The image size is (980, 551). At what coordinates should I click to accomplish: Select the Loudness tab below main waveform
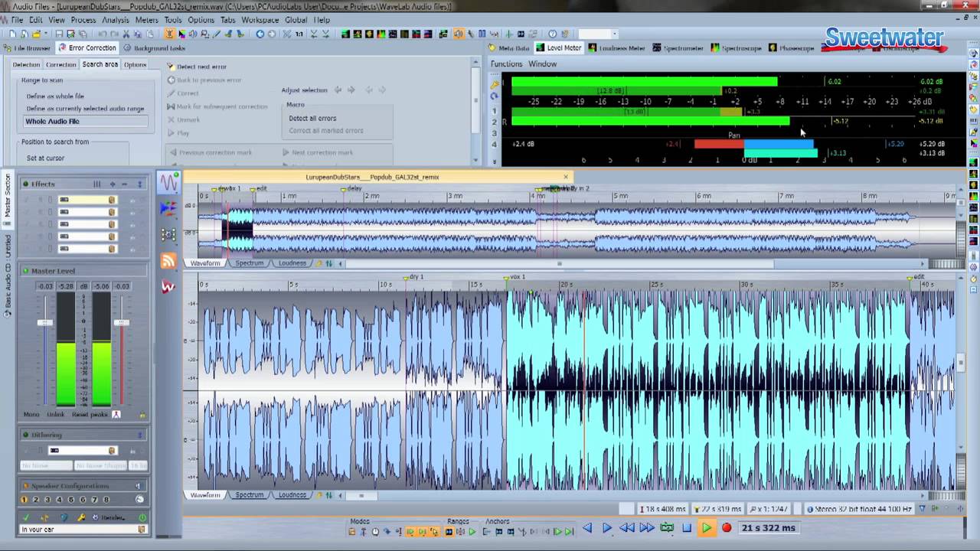pyautogui.click(x=292, y=495)
